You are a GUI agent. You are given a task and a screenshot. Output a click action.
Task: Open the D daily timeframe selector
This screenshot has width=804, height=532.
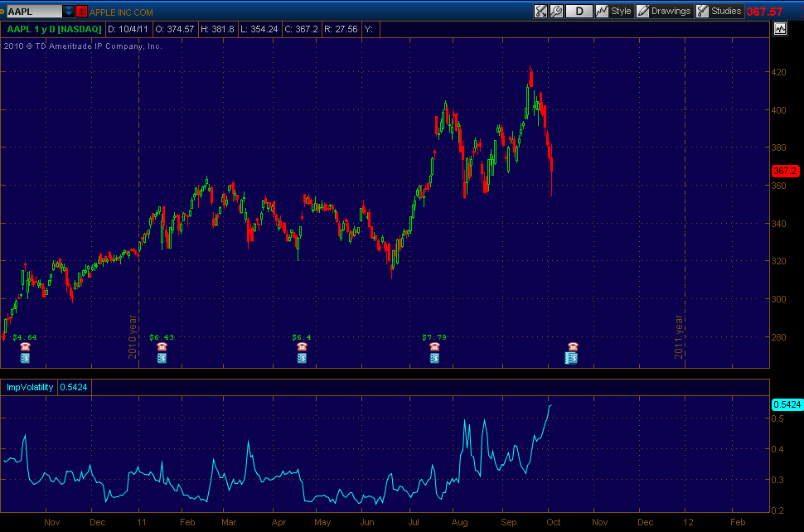[579, 12]
